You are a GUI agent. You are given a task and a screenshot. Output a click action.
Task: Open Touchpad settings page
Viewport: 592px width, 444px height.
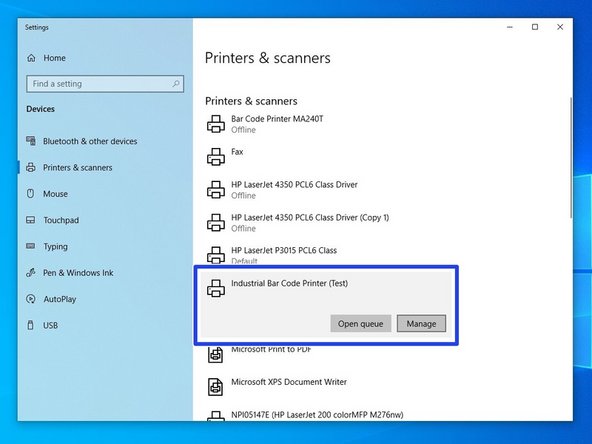61,220
